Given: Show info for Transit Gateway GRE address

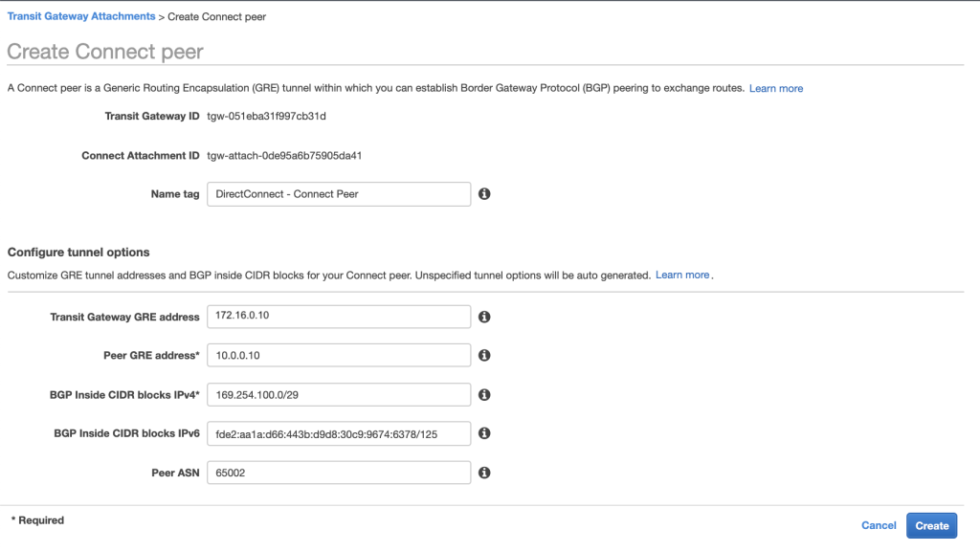Looking at the screenshot, I should click(484, 317).
